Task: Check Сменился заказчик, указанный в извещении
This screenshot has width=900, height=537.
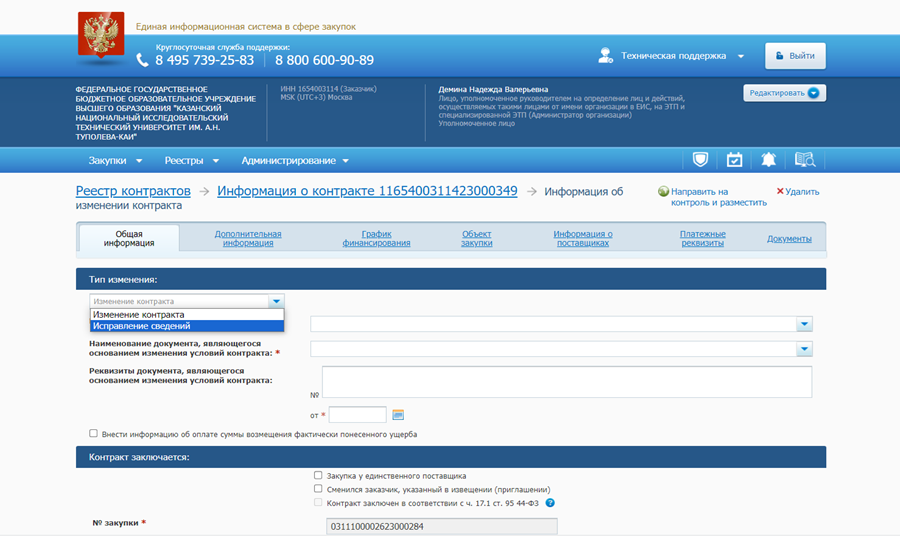Action: (x=318, y=489)
